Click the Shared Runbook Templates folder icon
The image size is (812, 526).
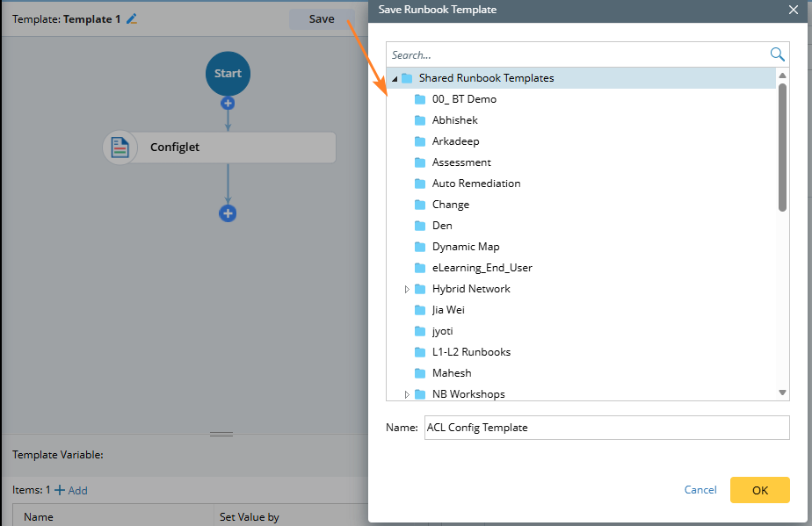point(407,78)
